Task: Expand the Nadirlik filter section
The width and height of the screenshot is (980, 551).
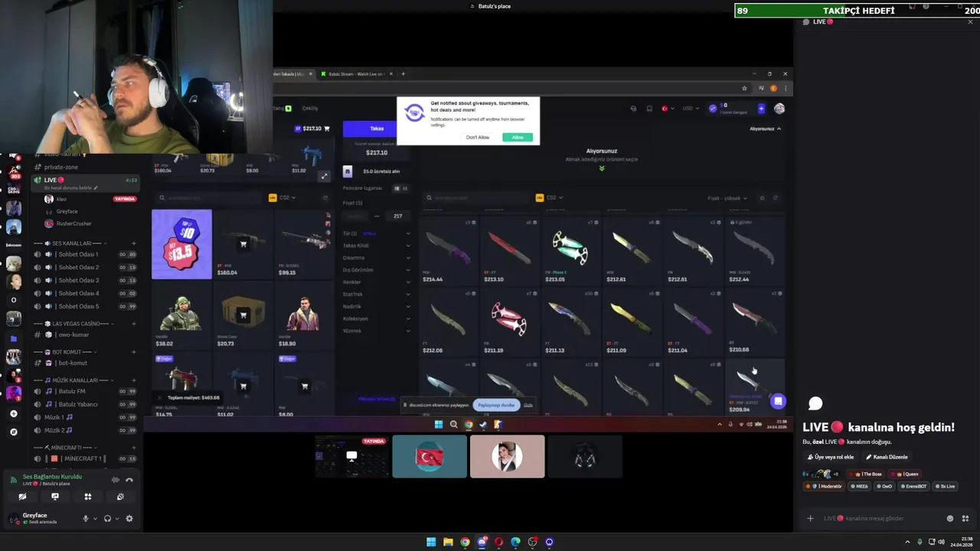Action: [377, 306]
